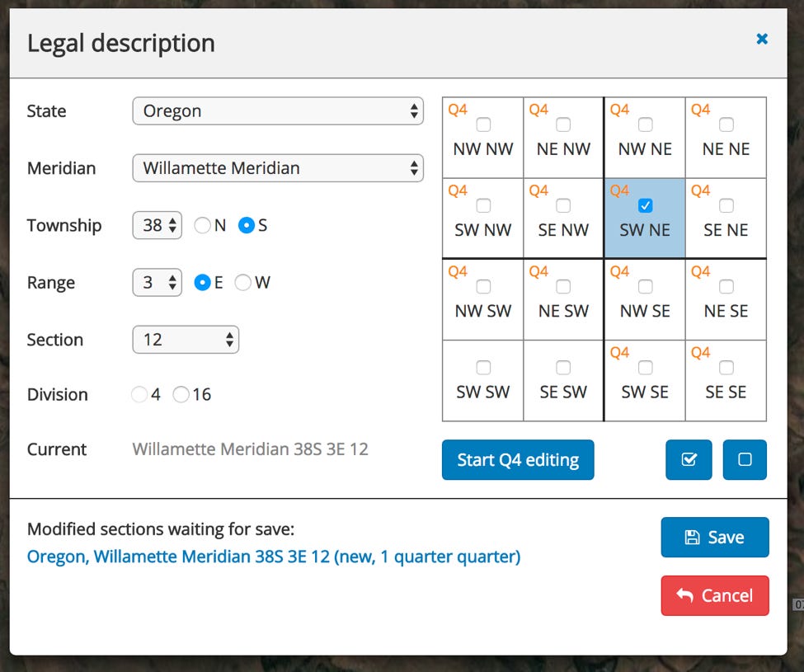Click Q4 label in SE NW cell
804x672 pixels.
[x=538, y=190]
